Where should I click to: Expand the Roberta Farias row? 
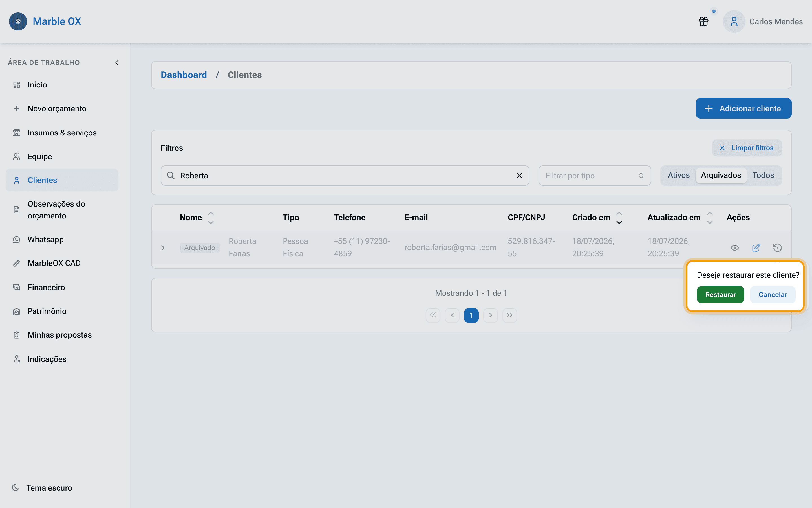[x=163, y=248]
